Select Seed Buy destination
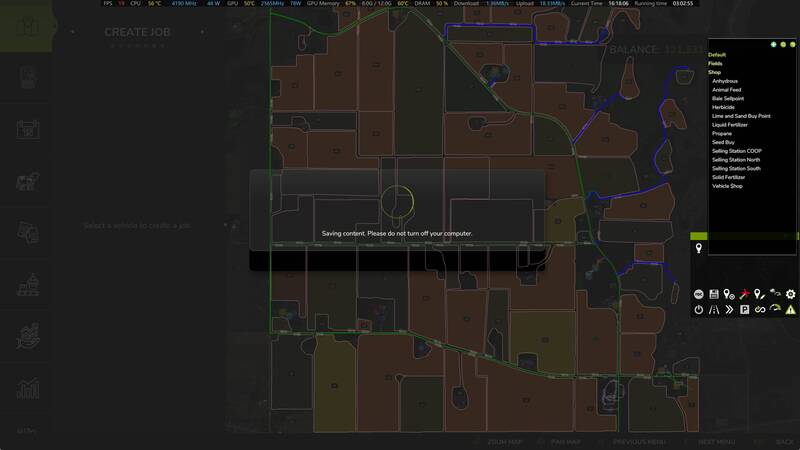800x450 pixels. click(723, 142)
